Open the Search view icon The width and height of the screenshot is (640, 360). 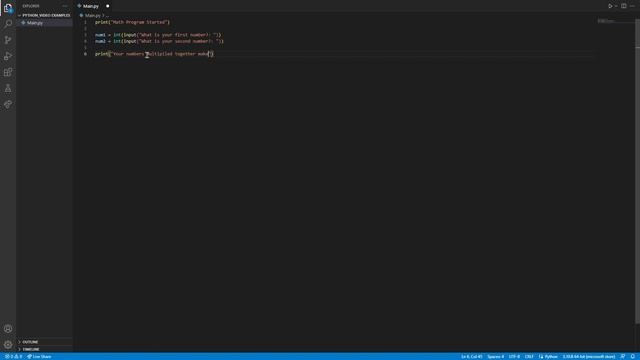8,24
